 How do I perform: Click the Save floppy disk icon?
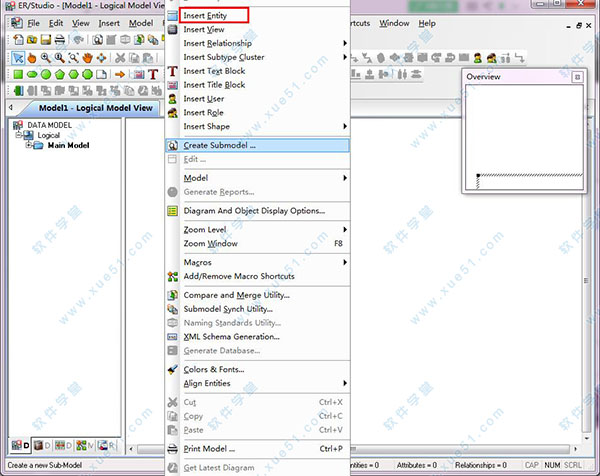pyautogui.click(x=46, y=40)
